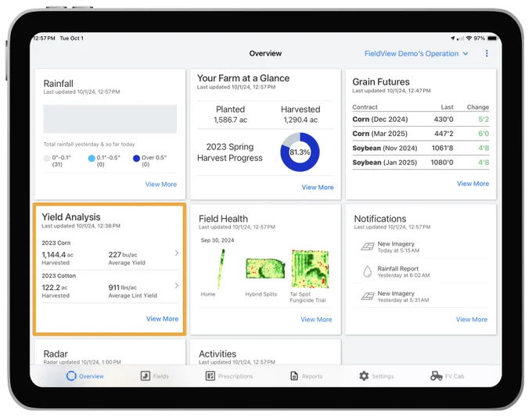532x416 pixels.
Task: Click View More in Farm at a Glance
Action: coord(318,187)
